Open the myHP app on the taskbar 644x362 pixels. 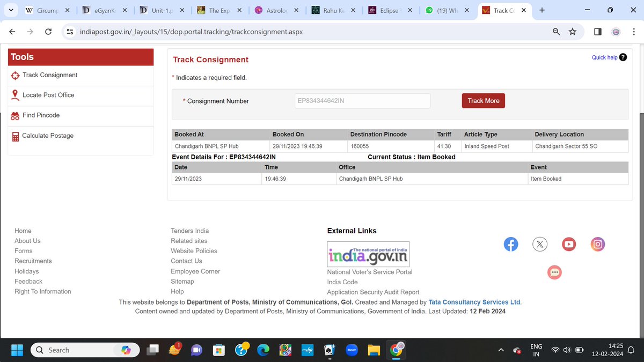click(308, 350)
